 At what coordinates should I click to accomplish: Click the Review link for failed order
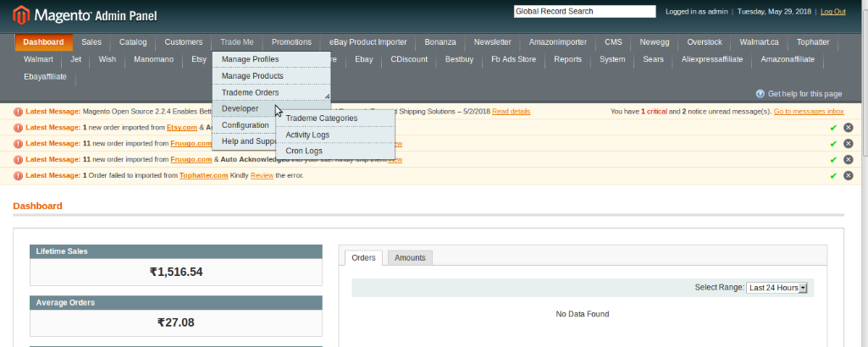pos(262,175)
